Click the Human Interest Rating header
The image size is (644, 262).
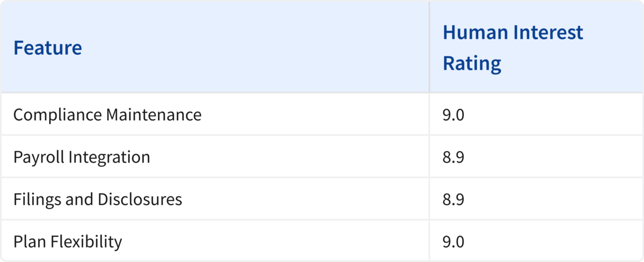pos(536,47)
